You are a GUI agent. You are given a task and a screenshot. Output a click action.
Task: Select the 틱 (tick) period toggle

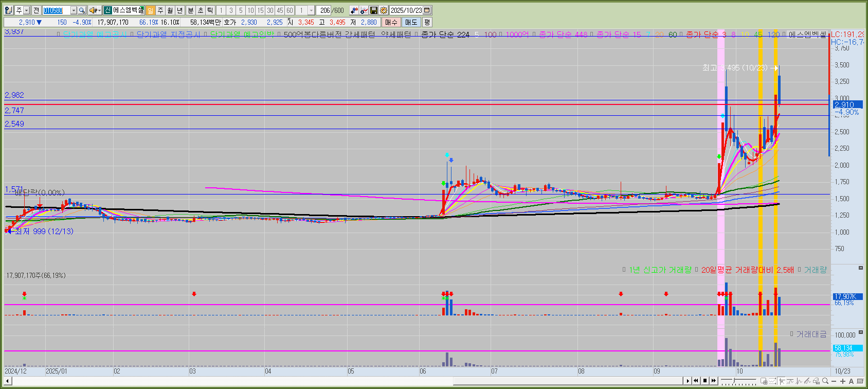[x=210, y=10]
